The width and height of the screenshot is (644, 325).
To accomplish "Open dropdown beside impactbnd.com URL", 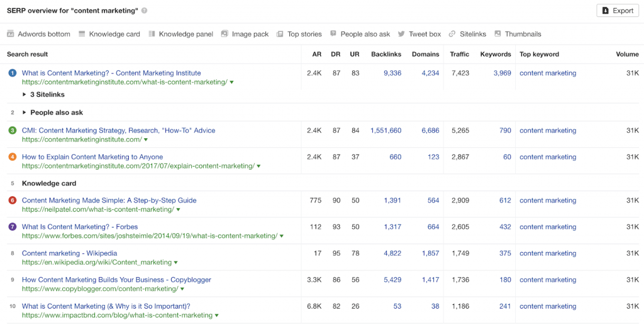I will coord(216,316).
